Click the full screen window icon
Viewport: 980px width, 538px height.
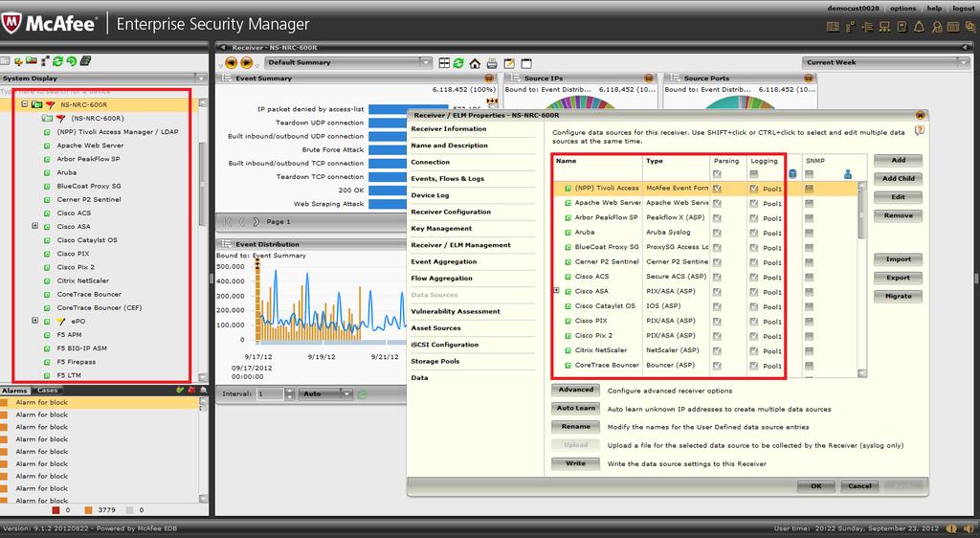tap(526, 63)
